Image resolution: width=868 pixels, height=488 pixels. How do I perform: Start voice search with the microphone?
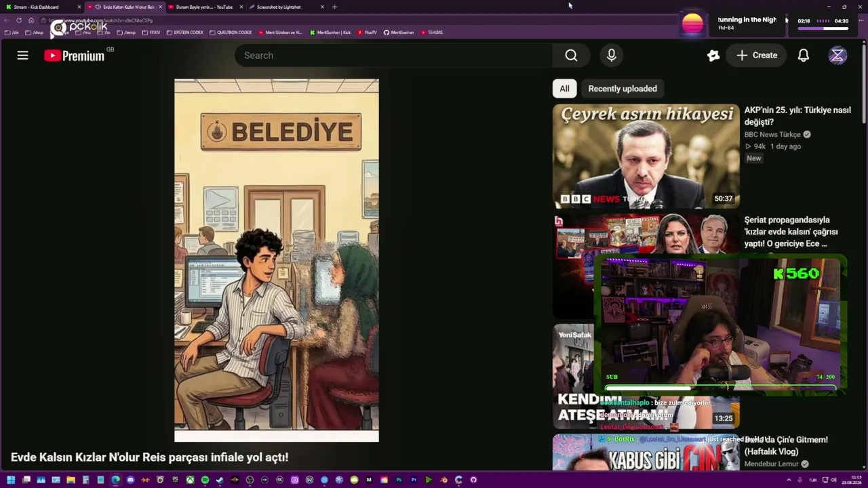(612, 56)
